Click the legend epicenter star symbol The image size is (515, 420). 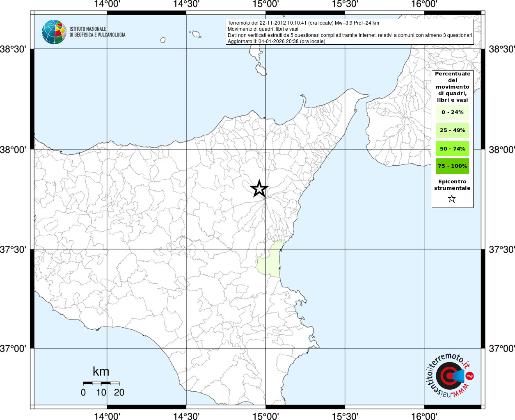pyautogui.click(x=452, y=199)
